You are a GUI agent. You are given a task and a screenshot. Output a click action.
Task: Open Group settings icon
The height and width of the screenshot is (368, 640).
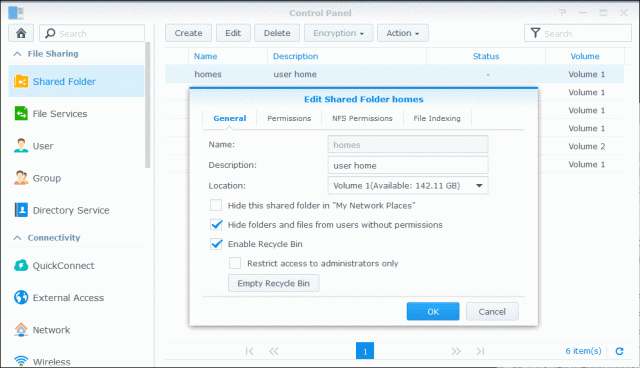click(21, 178)
